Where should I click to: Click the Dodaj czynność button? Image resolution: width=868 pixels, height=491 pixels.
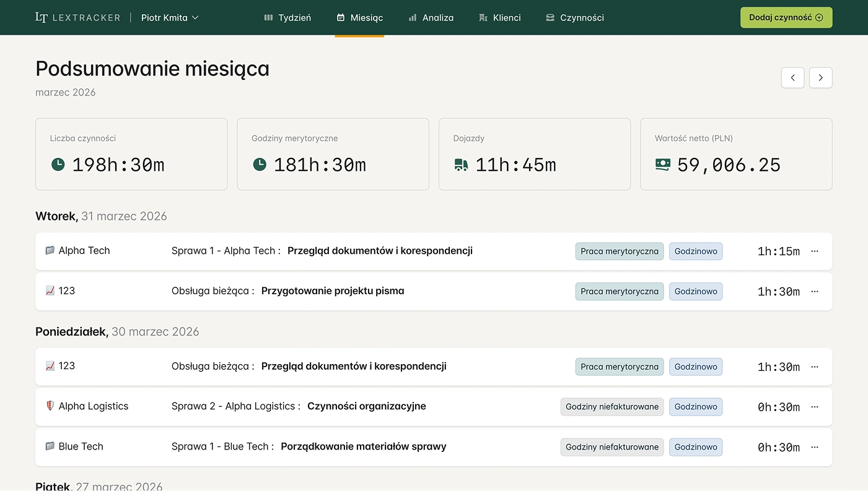[786, 17]
